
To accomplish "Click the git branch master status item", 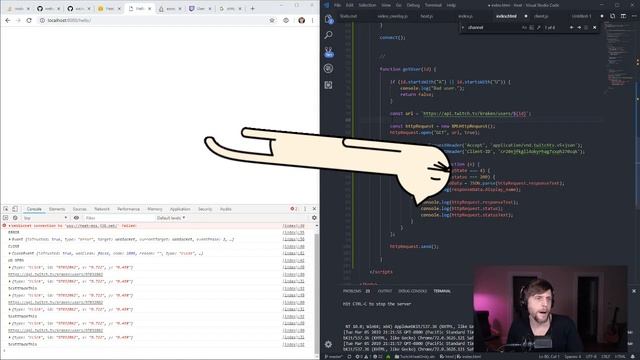I will point(334,357).
